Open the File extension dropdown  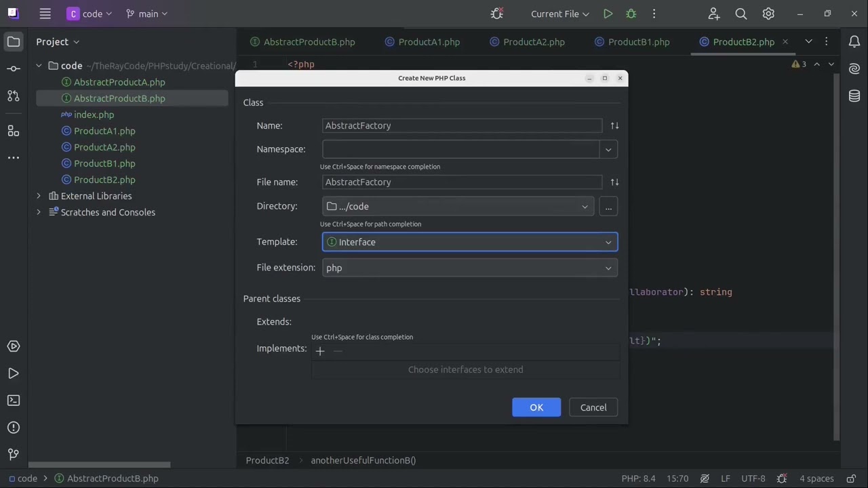470,268
